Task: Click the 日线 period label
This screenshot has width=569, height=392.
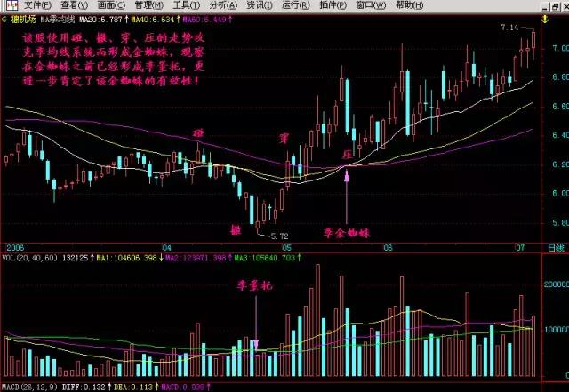Action: pyautogui.click(x=556, y=248)
